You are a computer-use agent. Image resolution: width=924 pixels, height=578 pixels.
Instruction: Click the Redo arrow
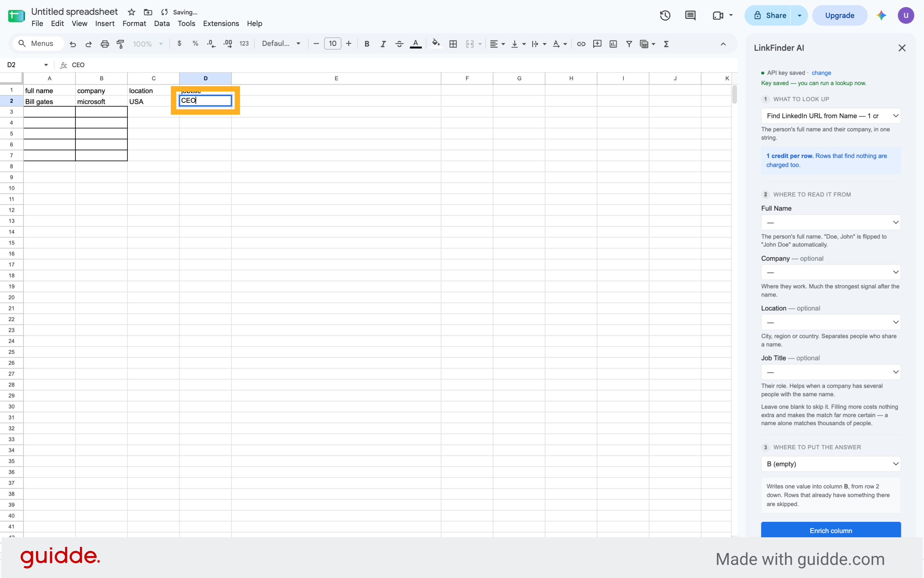89,44
